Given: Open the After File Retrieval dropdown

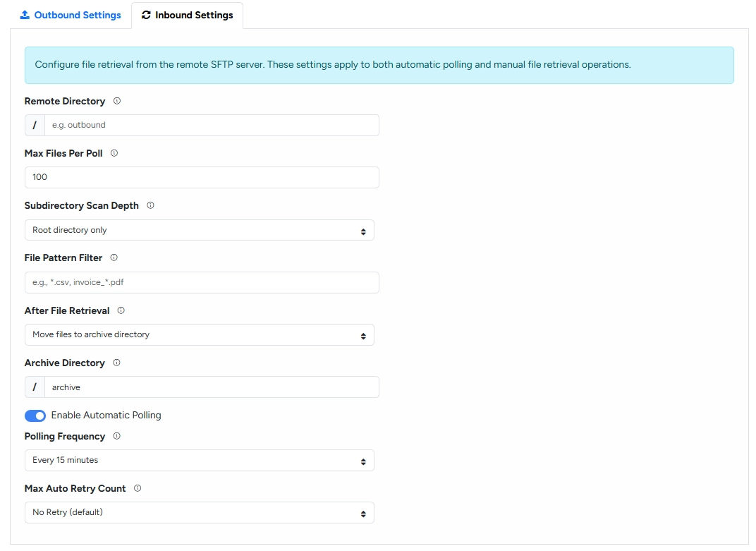Looking at the screenshot, I should pyautogui.click(x=199, y=335).
